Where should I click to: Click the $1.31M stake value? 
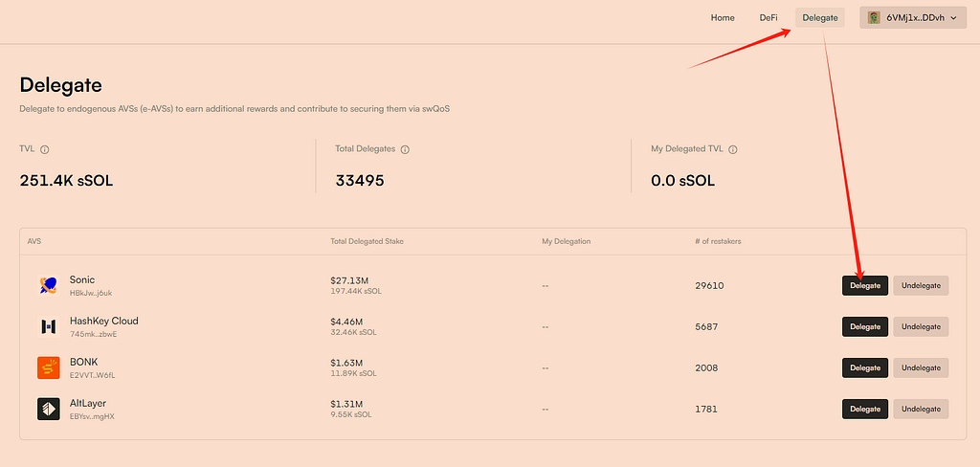pyautogui.click(x=346, y=405)
